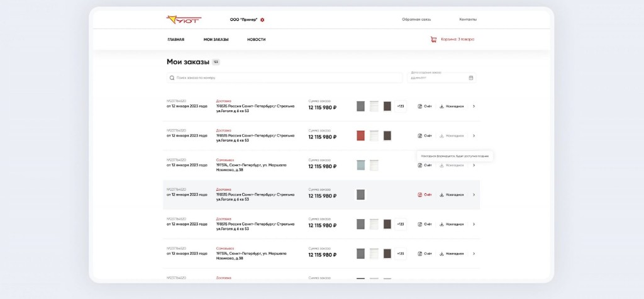Expand the highlighted order row chevron
The image size is (644, 299).
(474, 195)
